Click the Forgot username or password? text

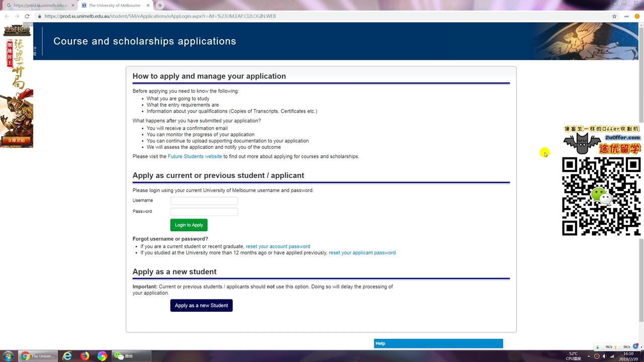[x=170, y=239]
